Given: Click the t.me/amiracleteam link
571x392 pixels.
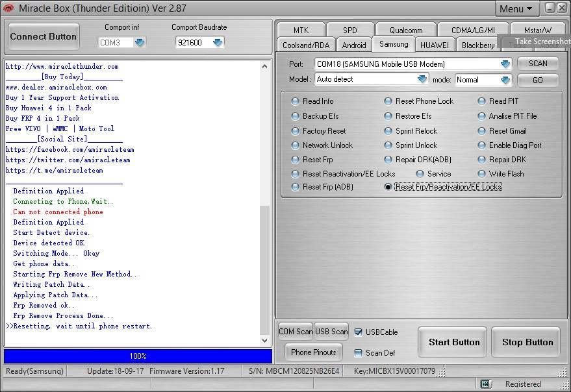Looking at the screenshot, I should tap(55, 170).
